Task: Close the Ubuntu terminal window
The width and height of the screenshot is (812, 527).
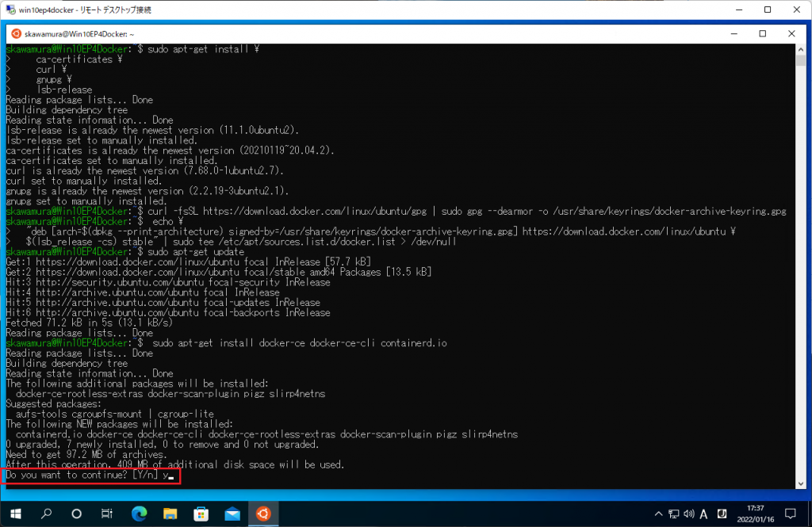Action: [x=791, y=33]
